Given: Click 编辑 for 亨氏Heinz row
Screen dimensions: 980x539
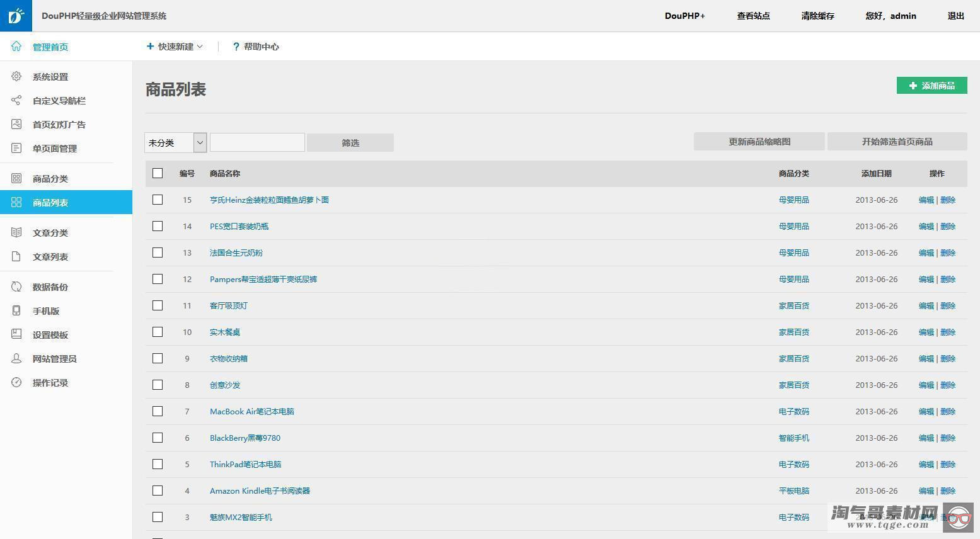Looking at the screenshot, I should (926, 200).
